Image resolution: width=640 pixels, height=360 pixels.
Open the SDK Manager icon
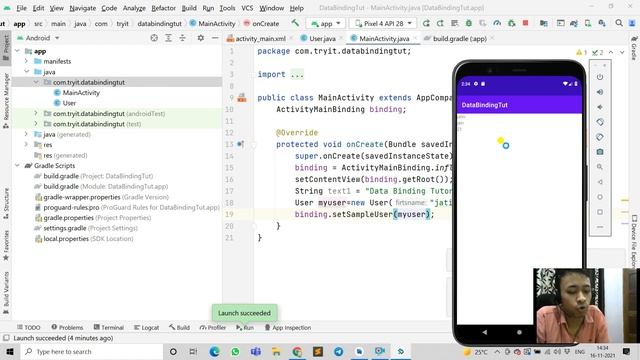[x=602, y=23]
